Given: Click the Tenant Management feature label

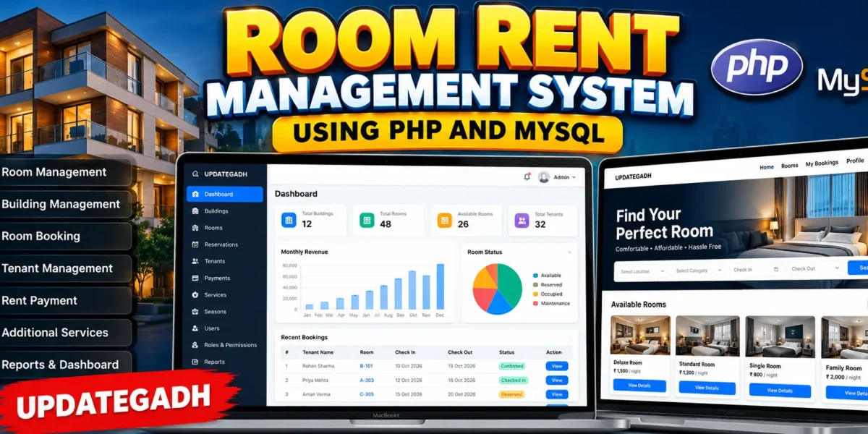Looking at the screenshot, I should (57, 268).
